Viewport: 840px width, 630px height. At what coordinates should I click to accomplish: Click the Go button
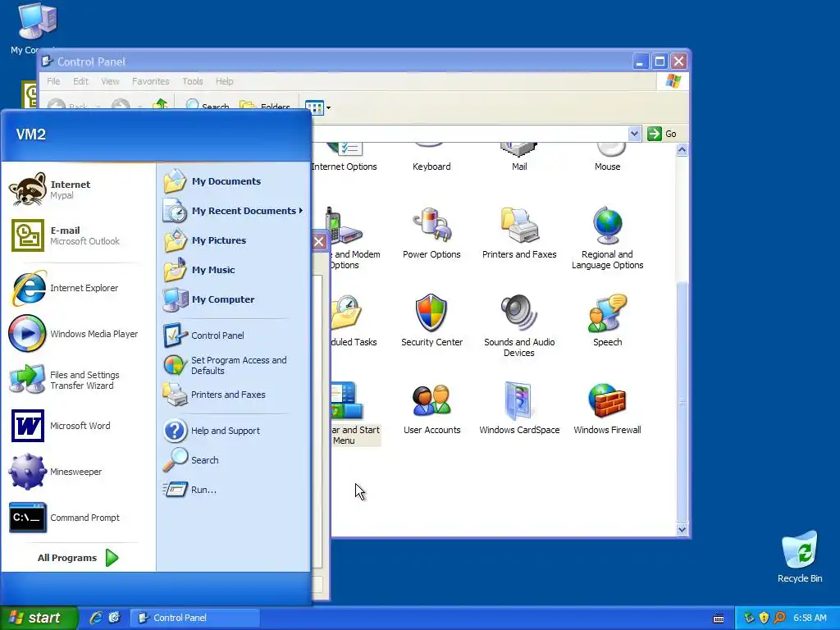[662, 134]
